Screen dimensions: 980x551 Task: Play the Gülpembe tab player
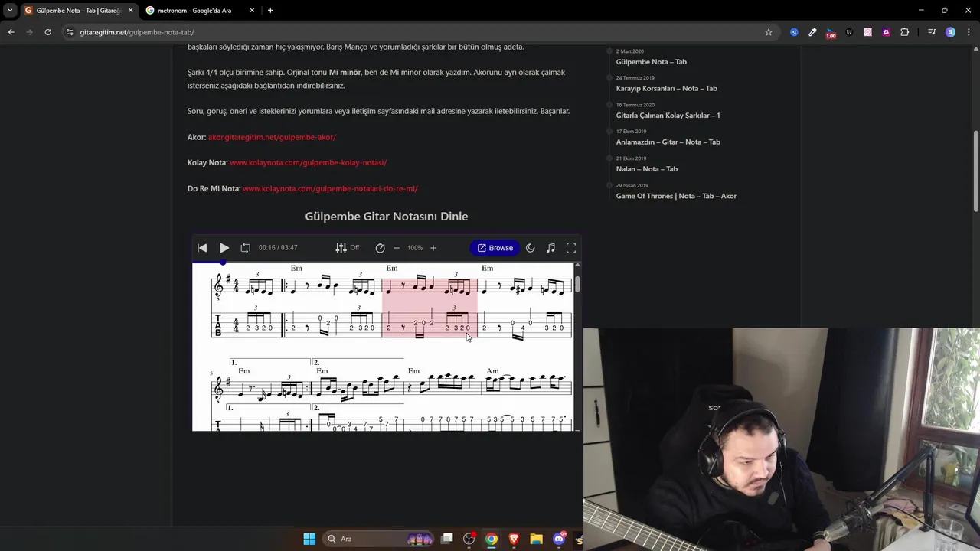point(224,248)
